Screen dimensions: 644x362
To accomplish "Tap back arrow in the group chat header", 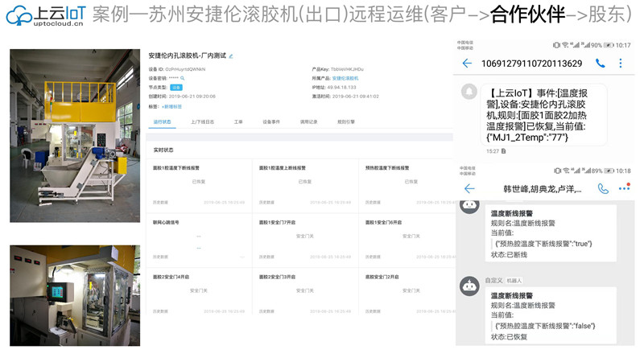I will coord(469,188).
